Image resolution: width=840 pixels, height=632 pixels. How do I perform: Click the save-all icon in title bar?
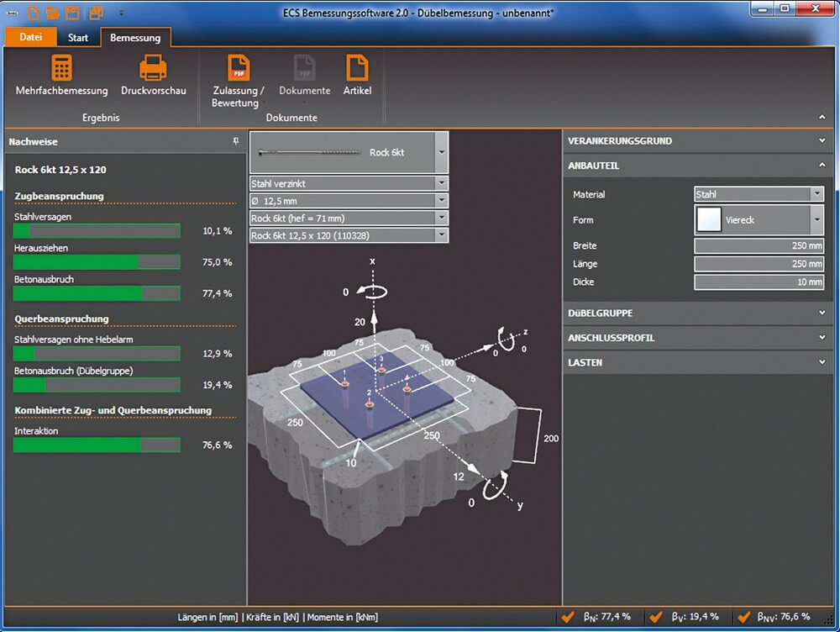tap(96, 13)
